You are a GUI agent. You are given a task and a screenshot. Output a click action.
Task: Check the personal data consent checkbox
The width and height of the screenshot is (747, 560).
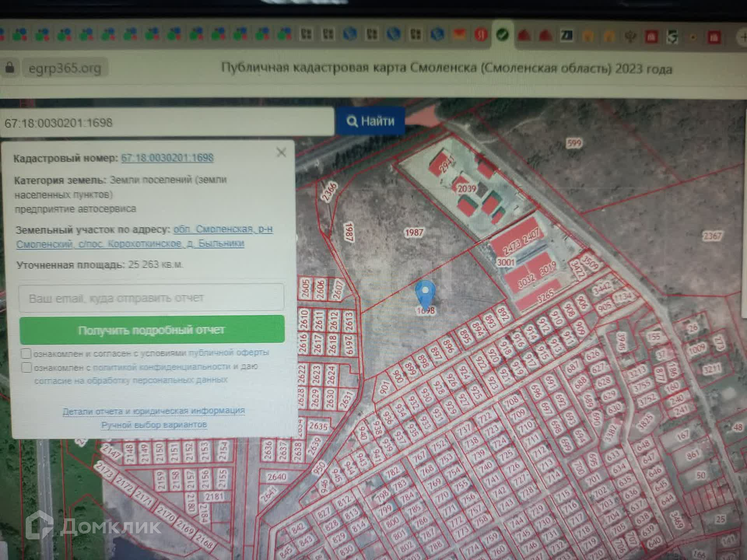pyautogui.click(x=26, y=367)
